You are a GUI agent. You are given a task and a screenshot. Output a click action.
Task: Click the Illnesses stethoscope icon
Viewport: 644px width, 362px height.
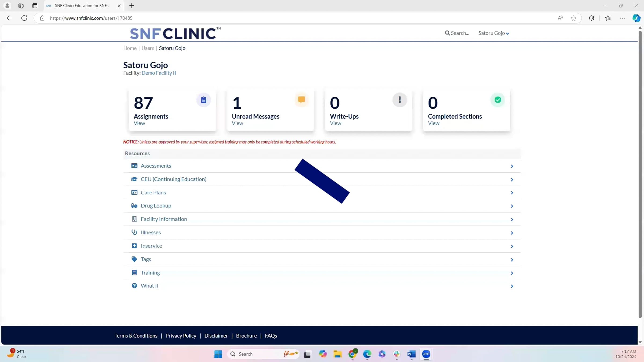tap(134, 232)
